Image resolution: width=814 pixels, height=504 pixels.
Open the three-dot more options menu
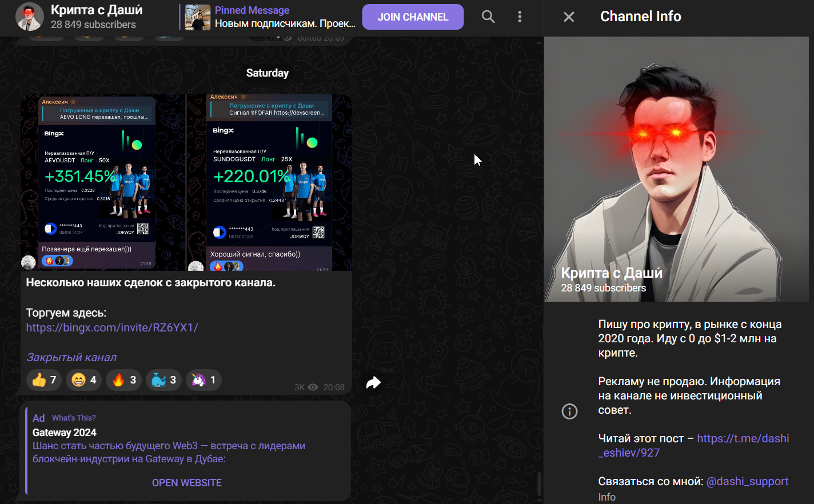click(x=520, y=17)
